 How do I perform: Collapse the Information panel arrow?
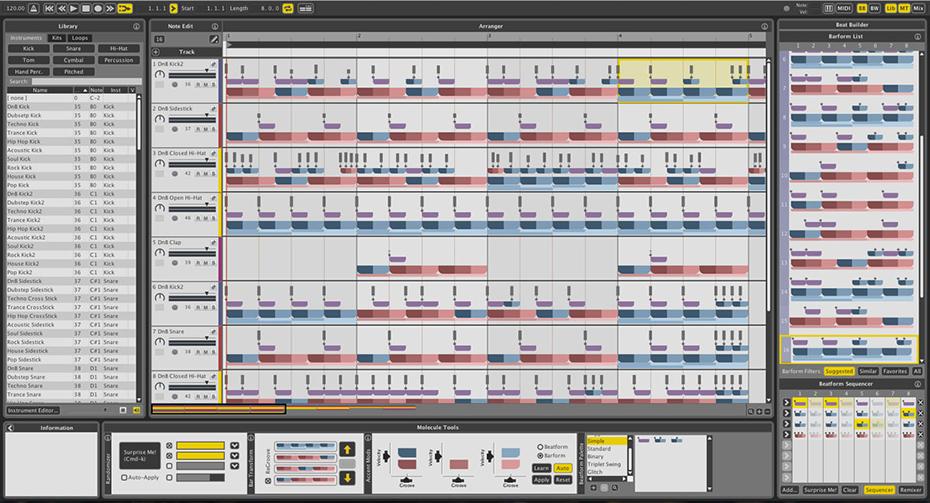click(x=9, y=428)
